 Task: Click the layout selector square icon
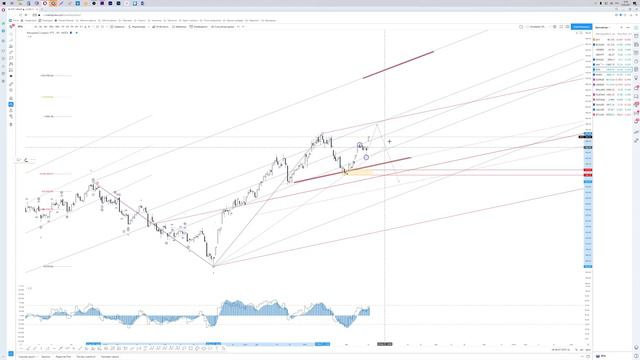click(x=521, y=27)
